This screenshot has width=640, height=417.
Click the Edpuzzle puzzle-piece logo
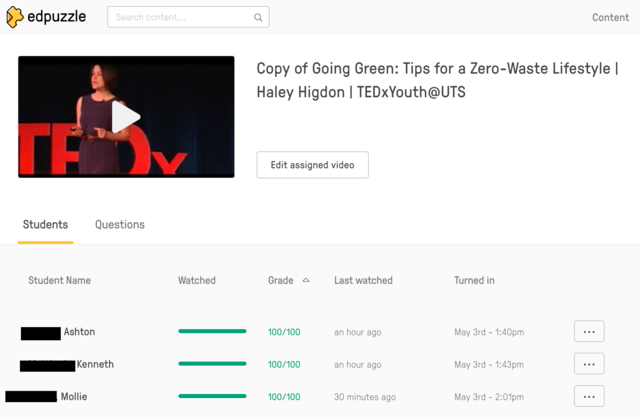tap(15, 17)
